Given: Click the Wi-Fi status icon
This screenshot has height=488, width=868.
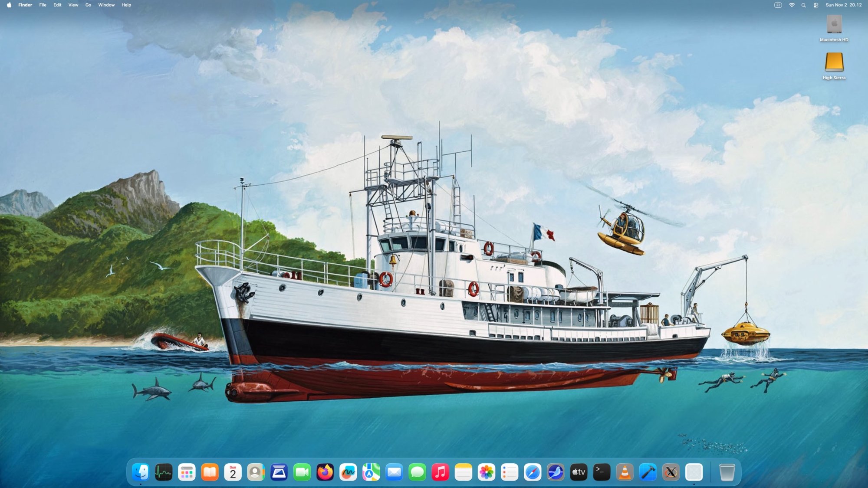Looking at the screenshot, I should (792, 5).
